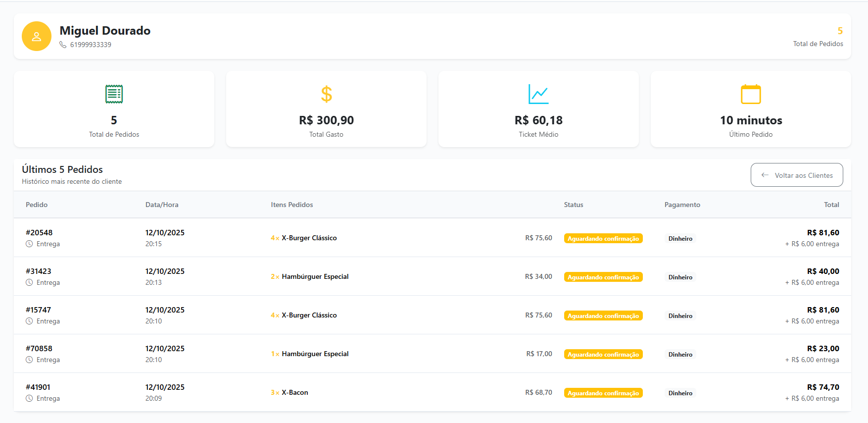
Task: Click the Data/Hora column header
Action: 162,205
